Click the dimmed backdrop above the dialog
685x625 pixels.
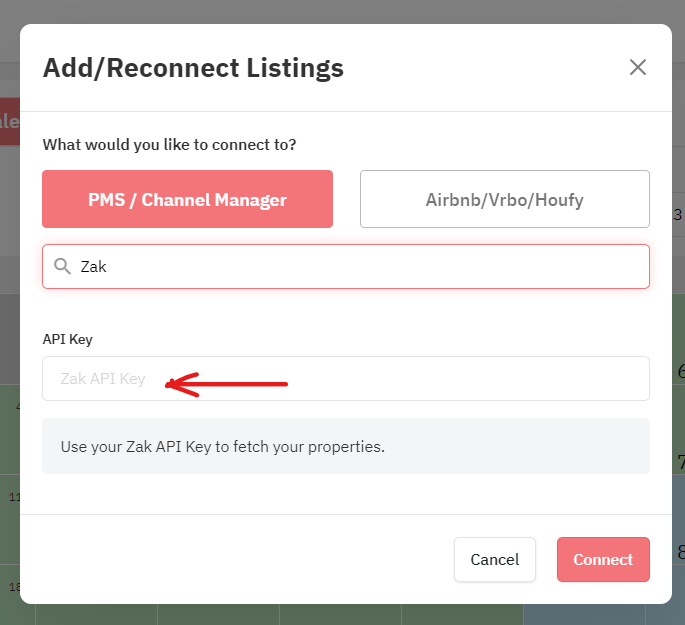[342, 11]
